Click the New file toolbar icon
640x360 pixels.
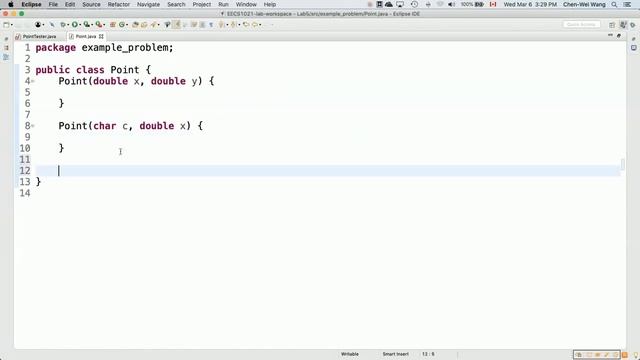click(7, 24)
